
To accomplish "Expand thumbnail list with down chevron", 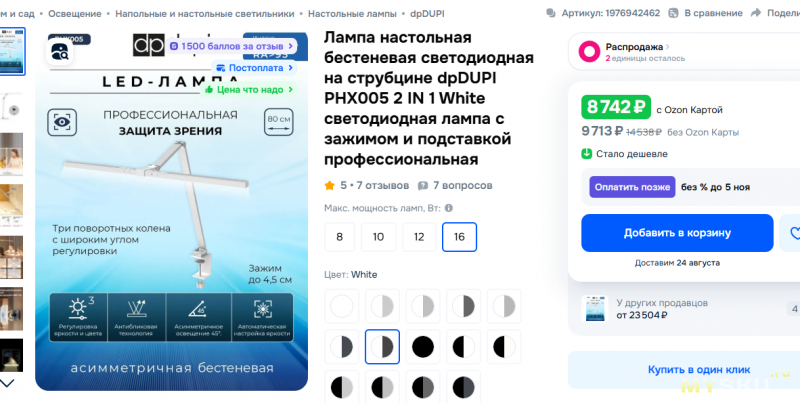I will (x=7, y=383).
